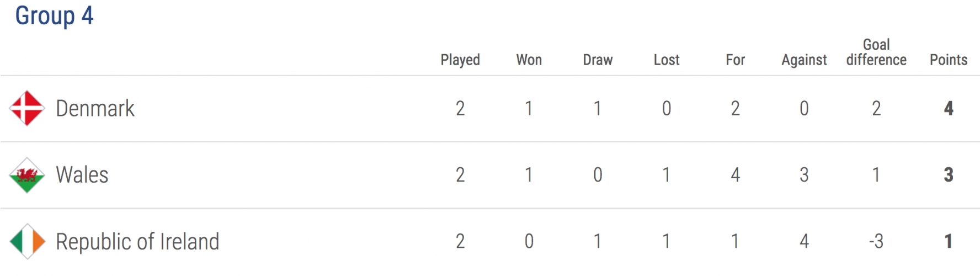Open the Denmark team link
This screenshot has height=276, width=980.
pyautogui.click(x=95, y=109)
